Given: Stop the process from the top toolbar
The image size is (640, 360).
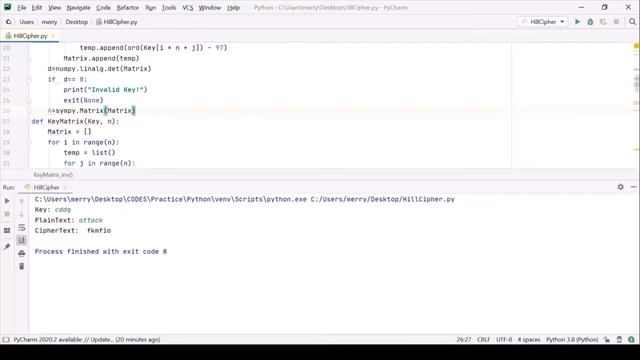Looking at the screenshot, I should [616, 22].
